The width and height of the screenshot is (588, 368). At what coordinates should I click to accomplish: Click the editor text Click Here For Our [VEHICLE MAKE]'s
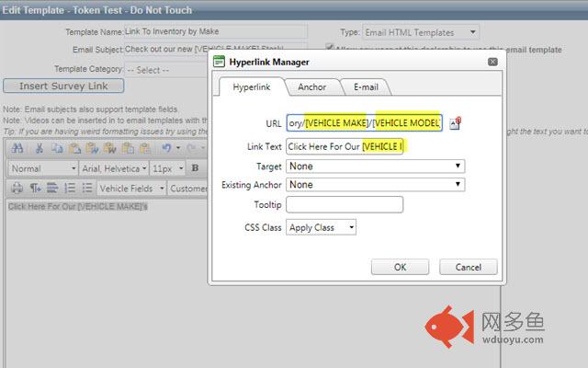(77, 206)
